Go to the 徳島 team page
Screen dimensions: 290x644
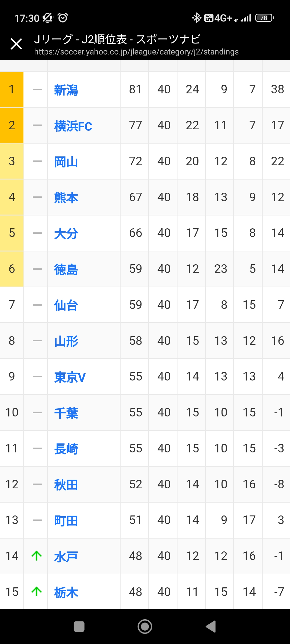(x=66, y=269)
